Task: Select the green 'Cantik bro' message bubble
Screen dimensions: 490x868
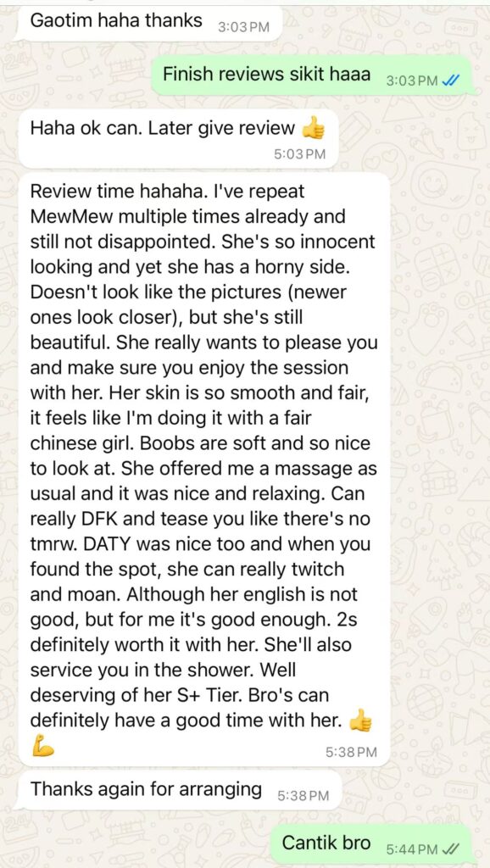Action: [370, 843]
